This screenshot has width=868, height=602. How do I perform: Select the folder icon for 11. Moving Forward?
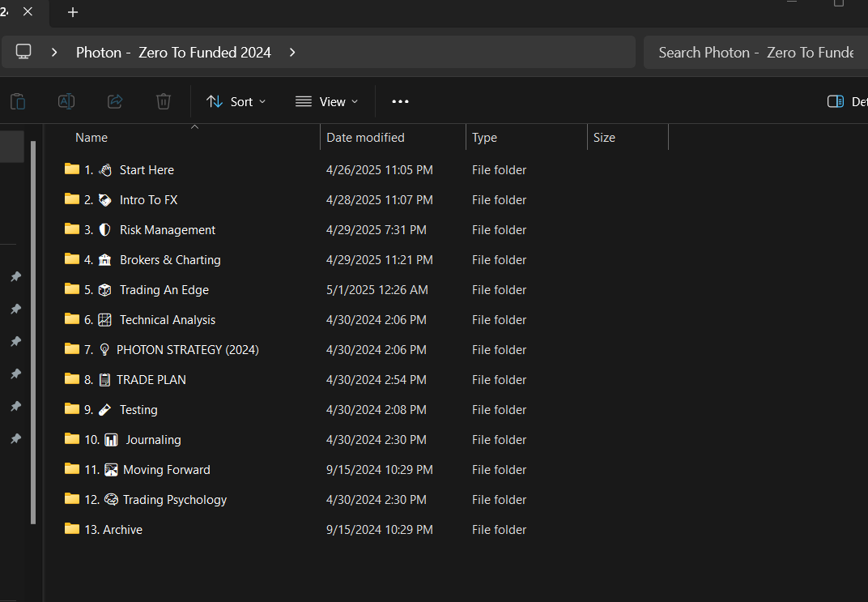(x=72, y=468)
